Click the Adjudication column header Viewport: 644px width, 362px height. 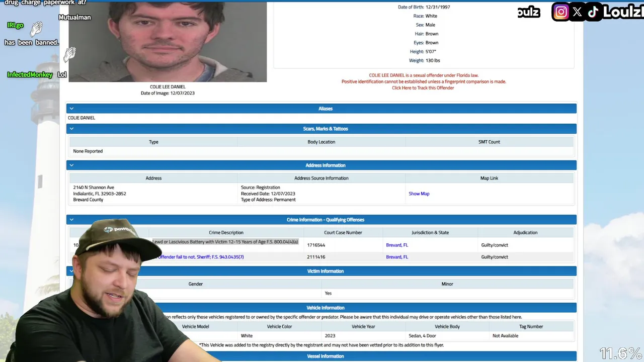(525, 233)
